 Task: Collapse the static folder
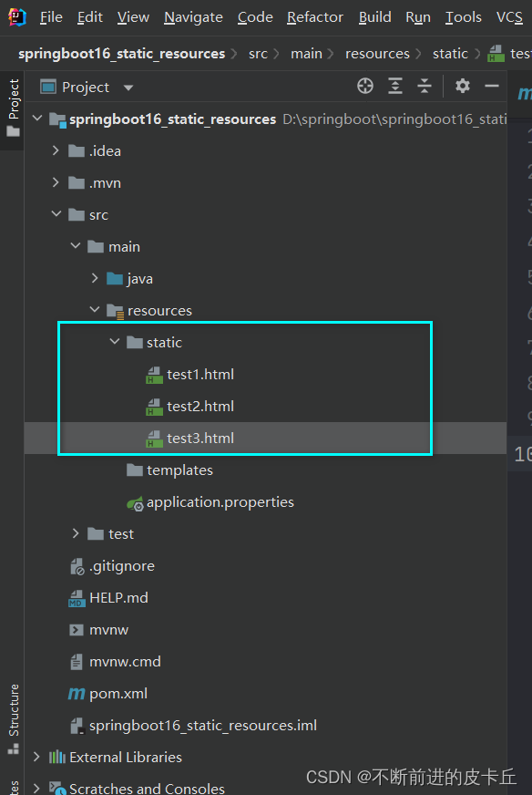tap(115, 341)
